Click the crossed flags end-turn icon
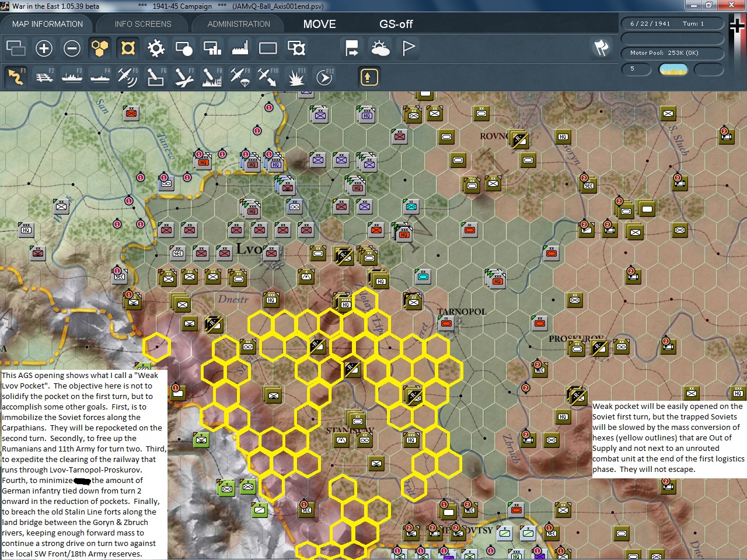The width and height of the screenshot is (747, 560). [601, 48]
